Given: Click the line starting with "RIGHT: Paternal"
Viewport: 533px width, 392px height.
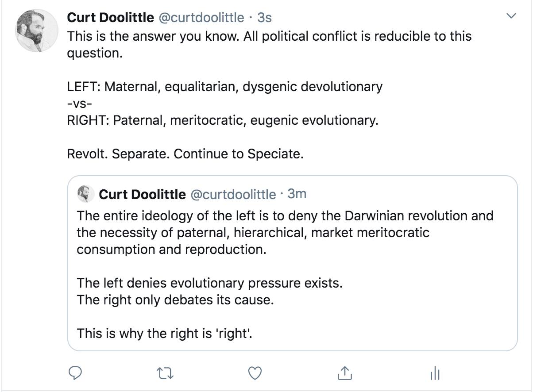Looking at the screenshot, I should coord(223,120).
